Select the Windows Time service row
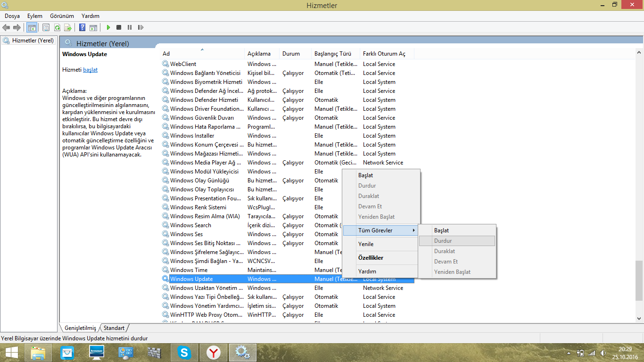Viewport: 644px width, 362px height. tap(288, 270)
